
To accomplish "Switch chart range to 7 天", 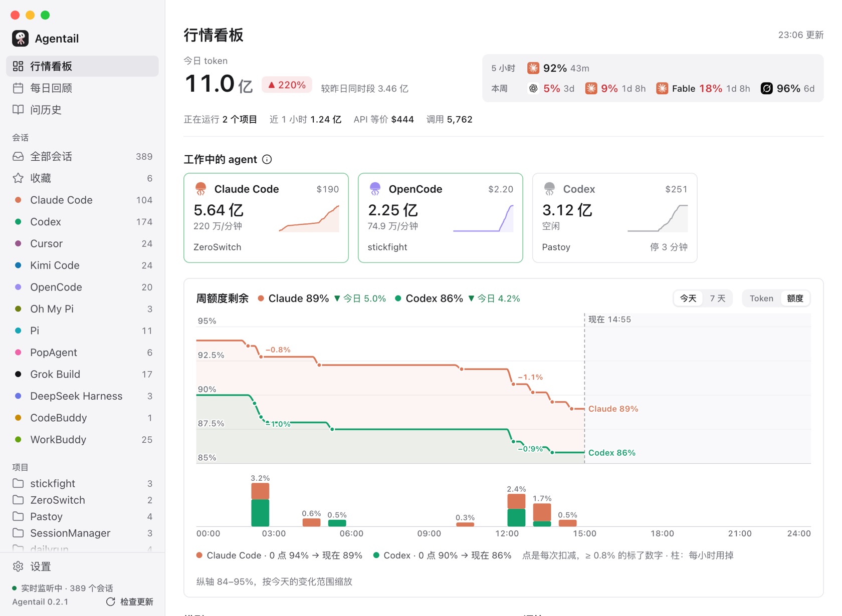I will tap(717, 298).
